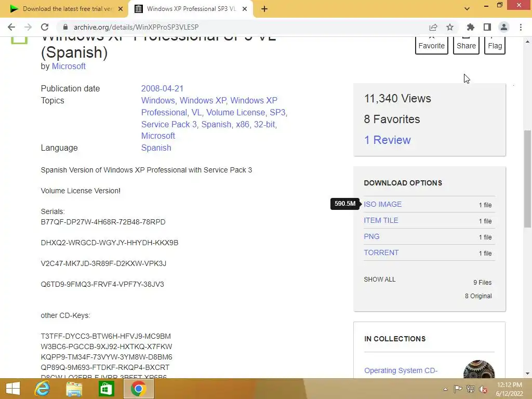Viewport: 532px width, 399px height.
Task: Open the Windows Store taskbar icon
Action: click(x=106, y=389)
